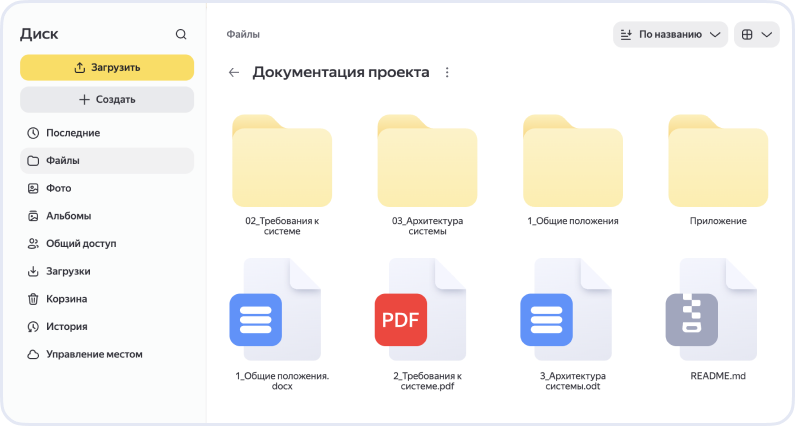
Task: Click the Диск logo title
Action: point(40,34)
